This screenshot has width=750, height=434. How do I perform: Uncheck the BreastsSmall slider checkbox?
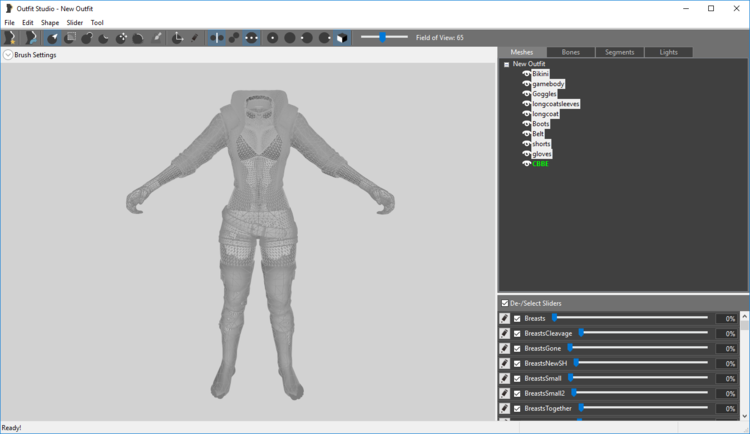coord(517,378)
